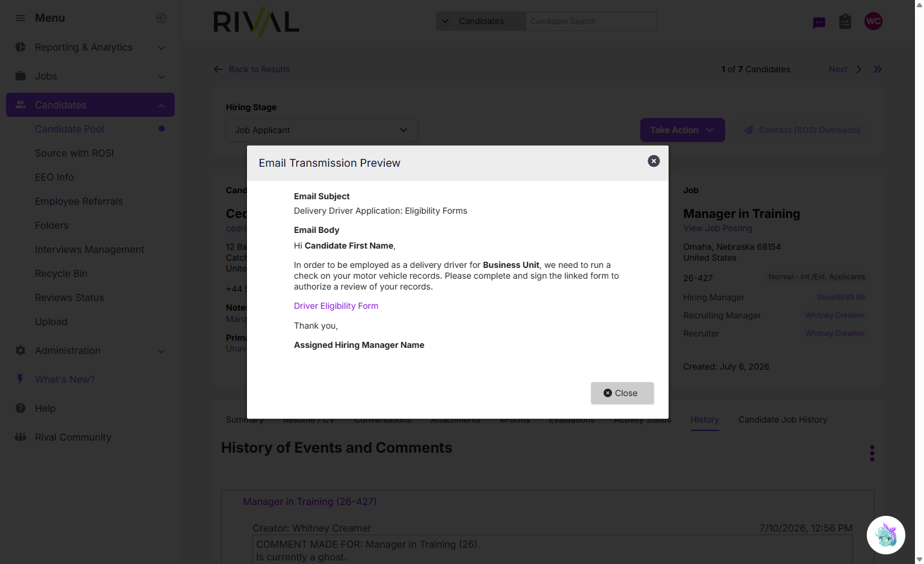Open the Hiring Stage Job Applicant dropdown
The image size is (924, 564).
tap(322, 130)
